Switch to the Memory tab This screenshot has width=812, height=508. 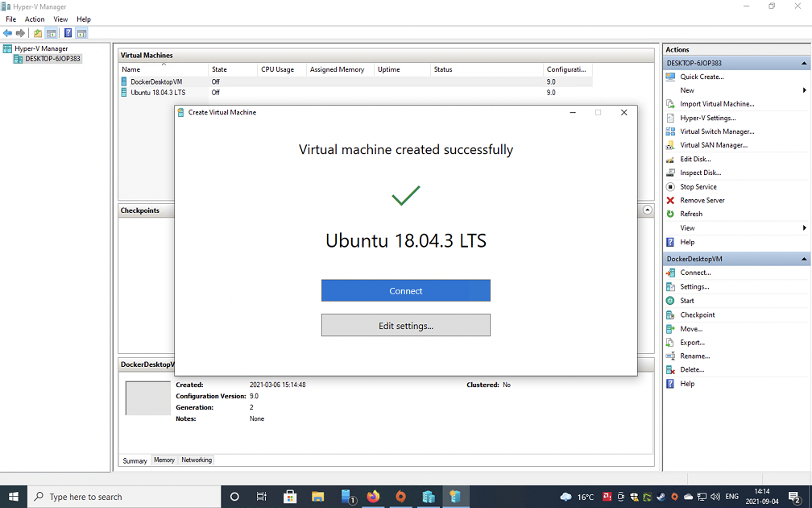pyautogui.click(x=164, y=460)
